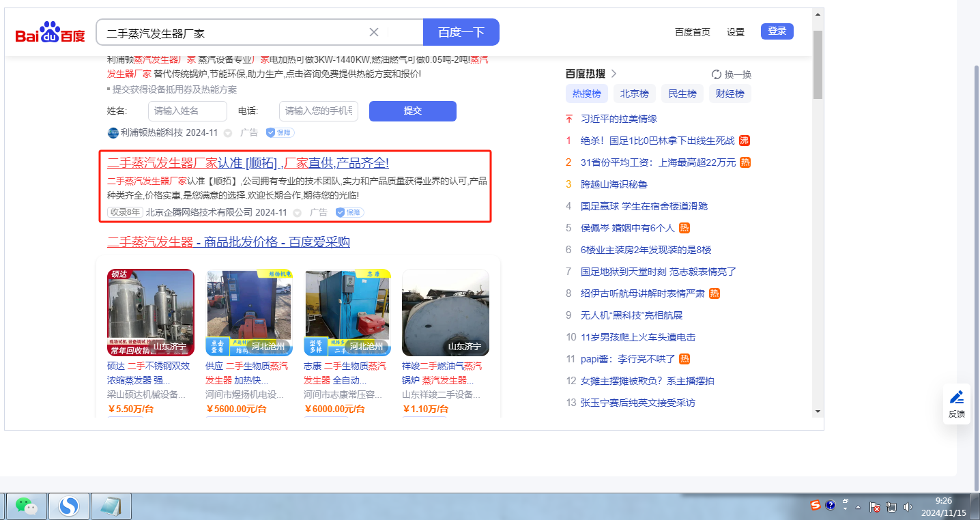Clear the search box with the X icon

click(x=374, y=32)
